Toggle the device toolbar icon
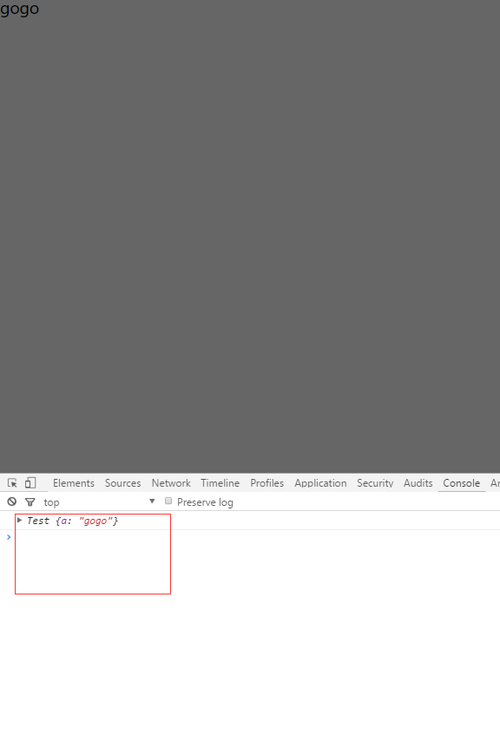The height and width of the screenshot is (737, 500). tap(31, 483)
